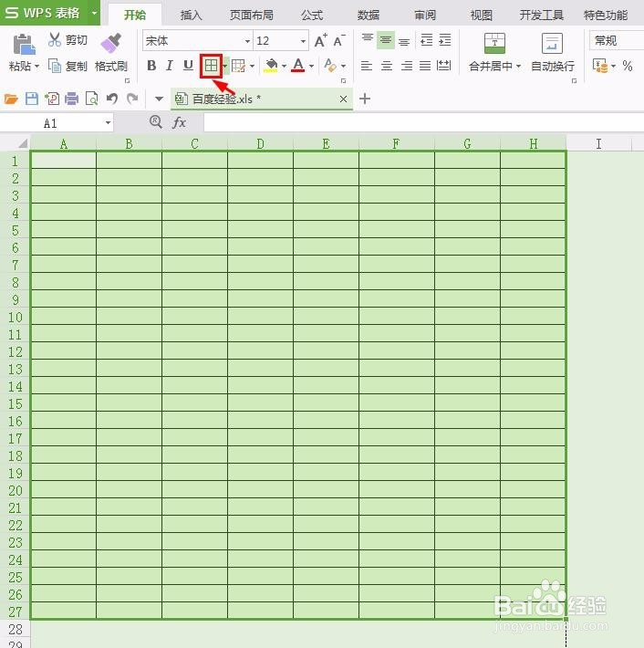
Task: Toggle align text left
Action: [367, 66]
